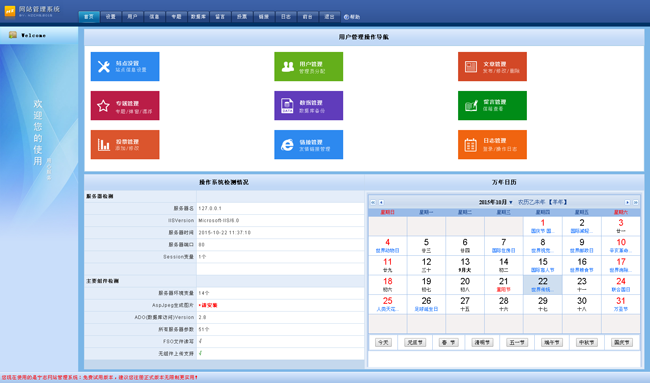Click the 端午节 holiday button
The height and width of the screenshot is (383, 650).
tap(552, 343)
